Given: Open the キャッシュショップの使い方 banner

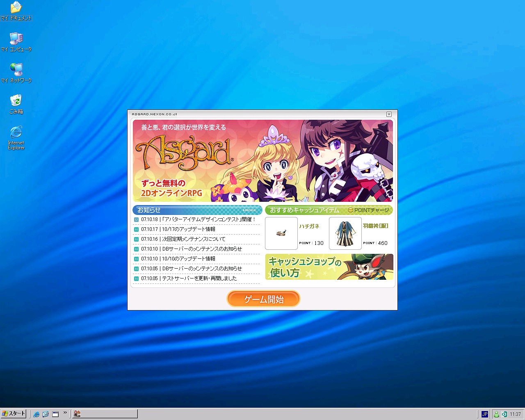Looking at the screenshot, I should point(329,267).
